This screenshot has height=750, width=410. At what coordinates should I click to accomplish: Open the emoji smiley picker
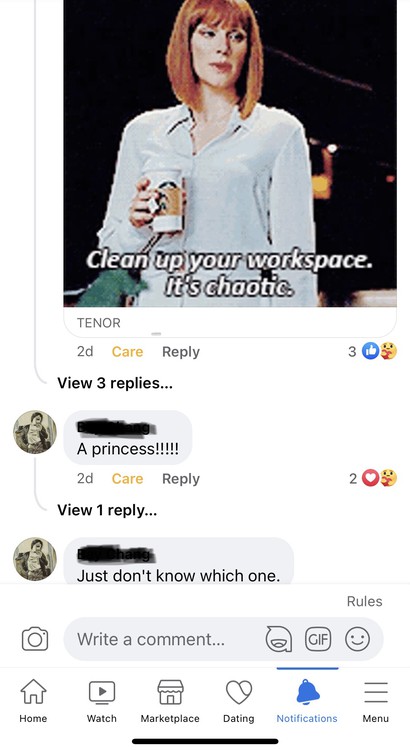(357, 639)
